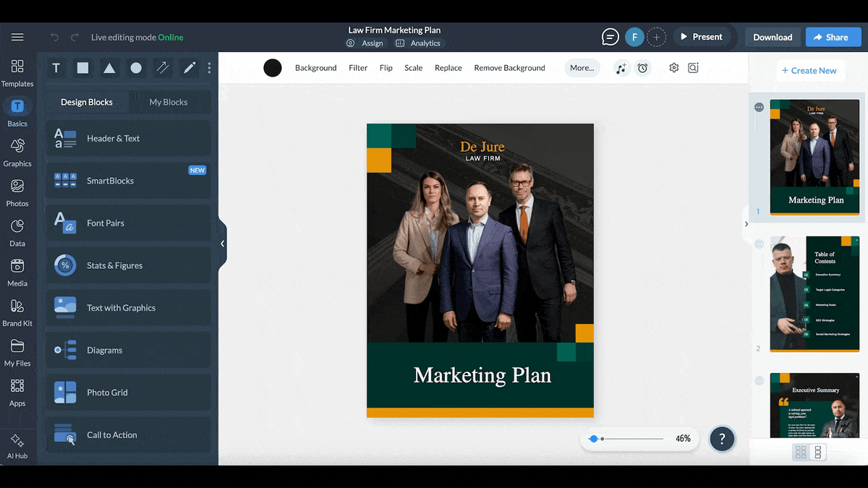Open the Photo Grid category
The image size is (868, 488).
(x=129, y=393)
